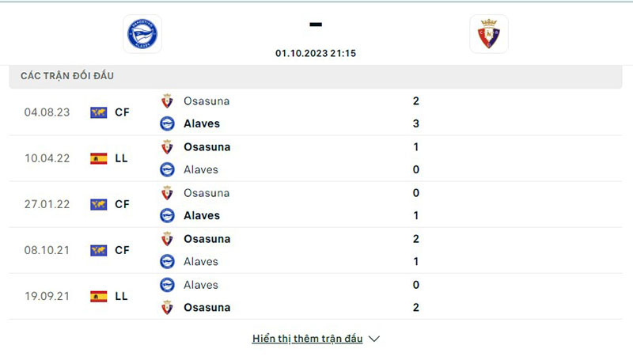Viewport: 633px width, 364px height.
Task: Expand more matches with the chevron arrow
Action: tap(374, 339)
